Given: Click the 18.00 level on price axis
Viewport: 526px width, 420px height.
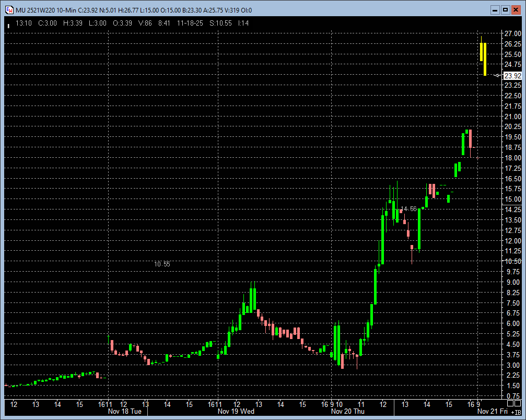Looking at the screenshot, I should point(512,158).
